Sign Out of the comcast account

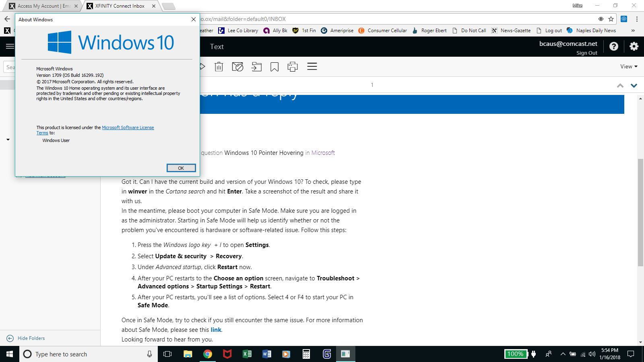pos(586,53)
